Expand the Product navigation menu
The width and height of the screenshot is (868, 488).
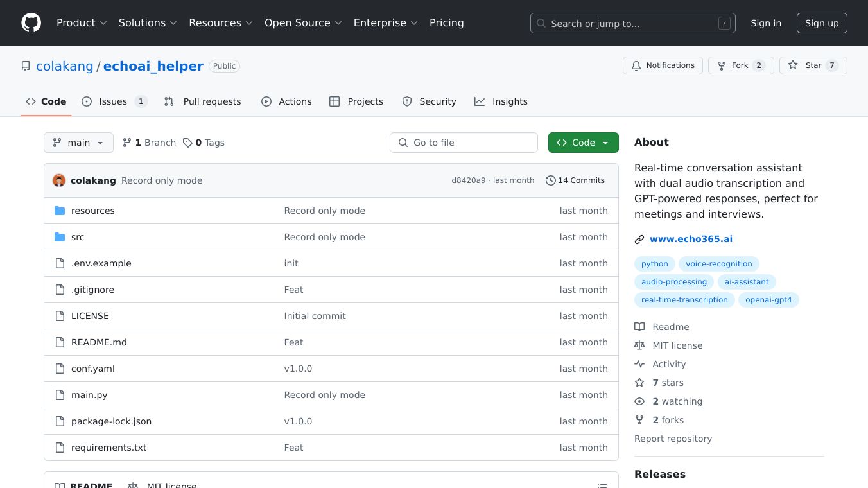point(81,23)
